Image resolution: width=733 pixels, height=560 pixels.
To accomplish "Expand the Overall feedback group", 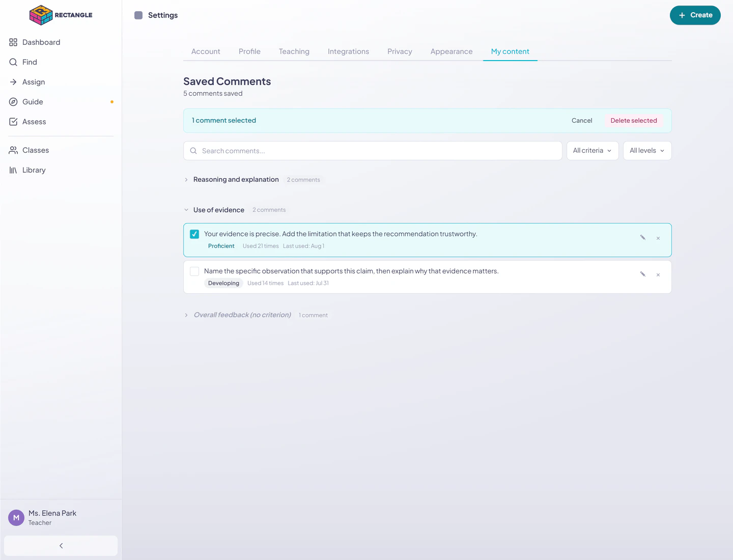I will (186, 315).
